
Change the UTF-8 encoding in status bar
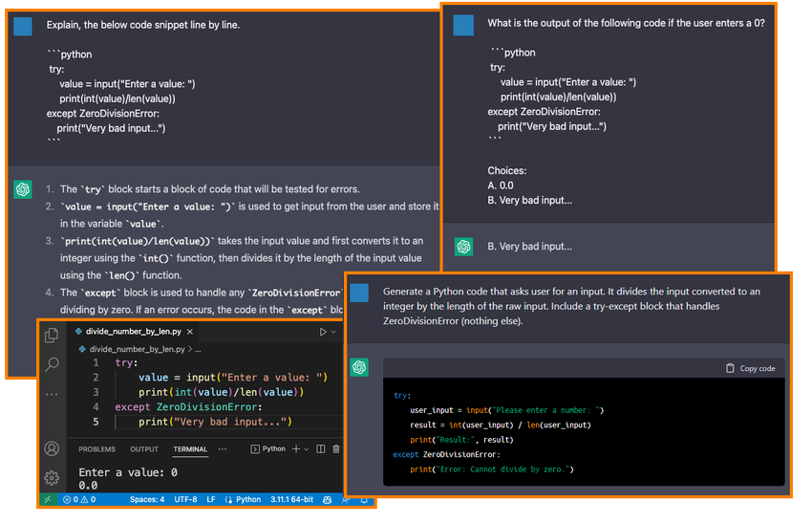185,499
